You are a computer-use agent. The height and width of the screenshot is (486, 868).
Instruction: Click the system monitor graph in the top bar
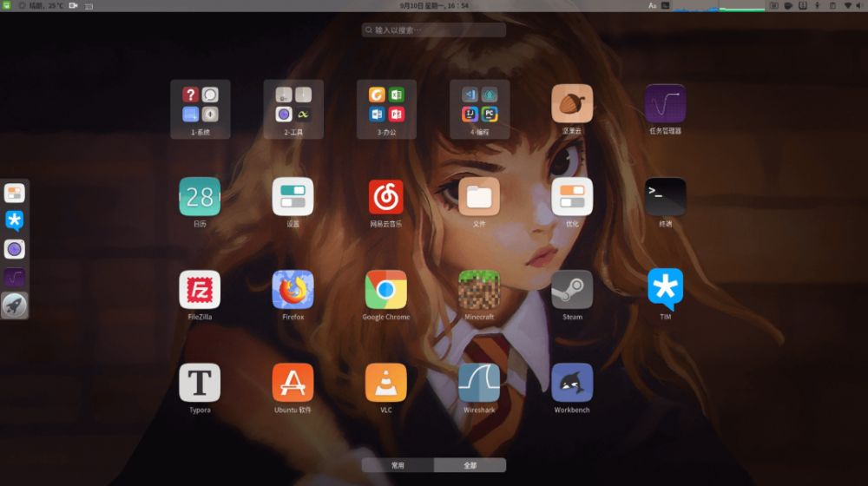coord(719,5)
